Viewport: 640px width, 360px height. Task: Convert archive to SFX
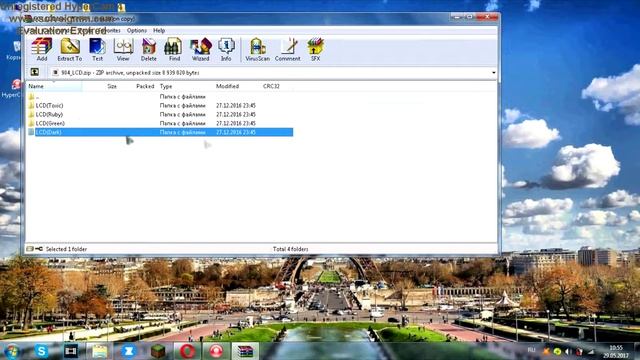(316, 49)
